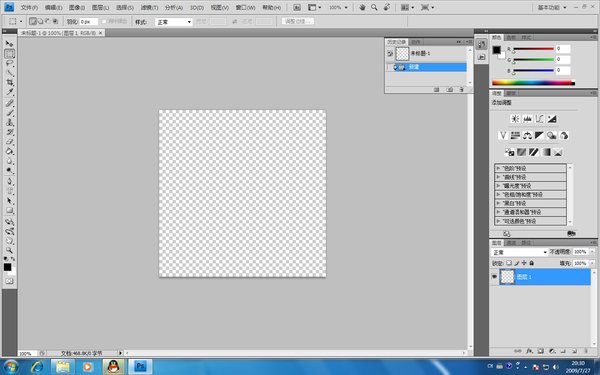This screenshot has width=600, height=375.
Task: Switch to the 历史记录 History panel tab
Action: click(396, 42)
